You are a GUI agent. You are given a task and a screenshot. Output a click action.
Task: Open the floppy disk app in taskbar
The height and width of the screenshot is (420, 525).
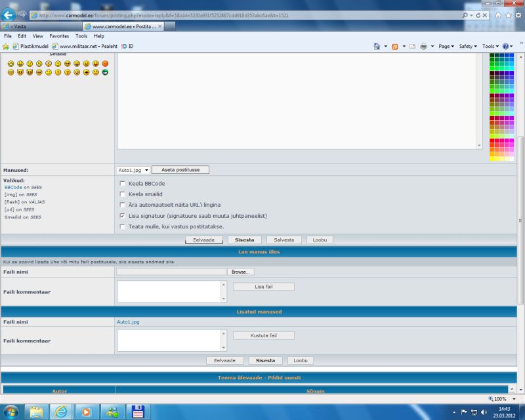coord(138,411)
